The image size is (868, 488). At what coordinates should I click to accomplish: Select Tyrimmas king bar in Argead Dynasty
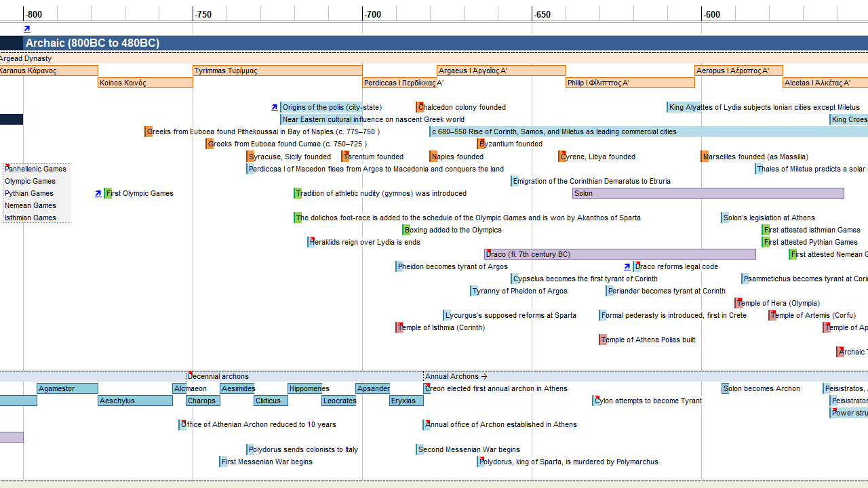pos(277,71)
